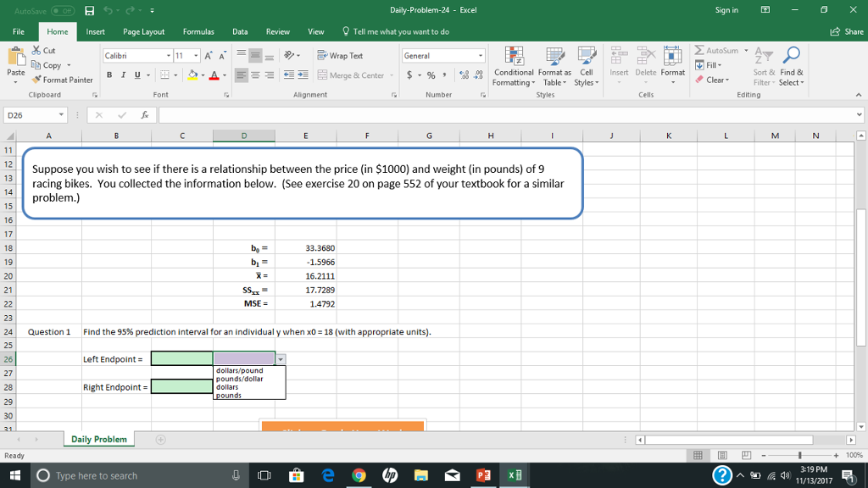868x488 pixels.
Task: Open the units dropdown beside Left Endpoint
Action: point(280,358)
